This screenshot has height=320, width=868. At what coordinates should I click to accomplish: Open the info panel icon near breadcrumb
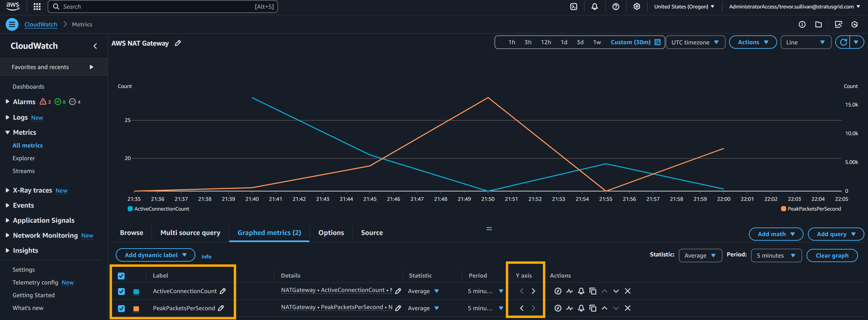(802, 24)
